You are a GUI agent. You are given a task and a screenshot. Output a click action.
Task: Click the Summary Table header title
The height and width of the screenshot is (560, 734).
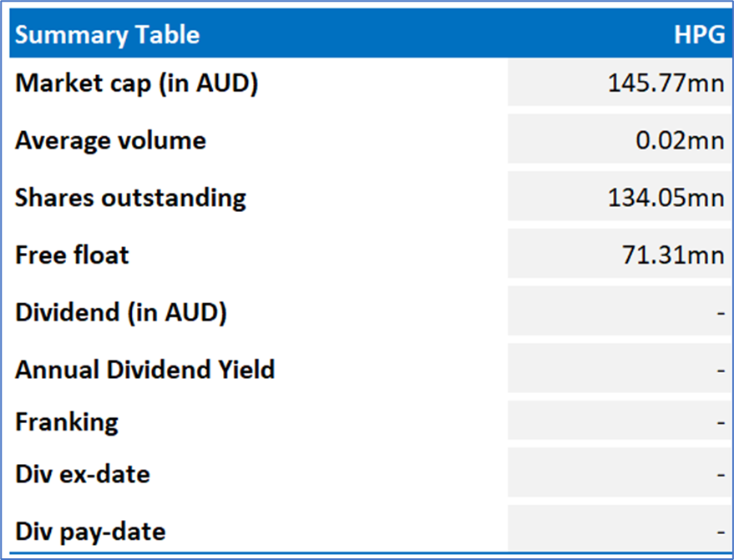coord(108,35)
